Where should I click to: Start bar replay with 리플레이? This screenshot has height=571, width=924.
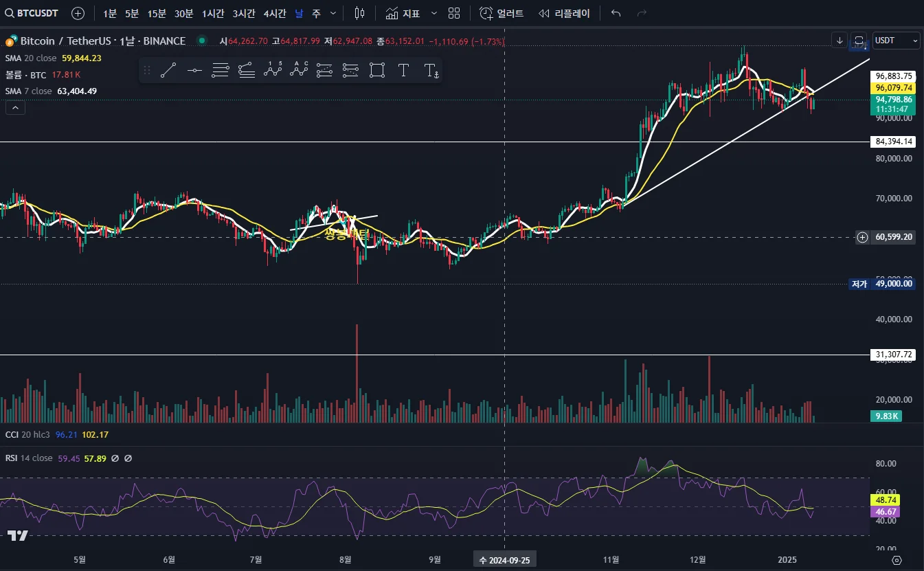564,13
